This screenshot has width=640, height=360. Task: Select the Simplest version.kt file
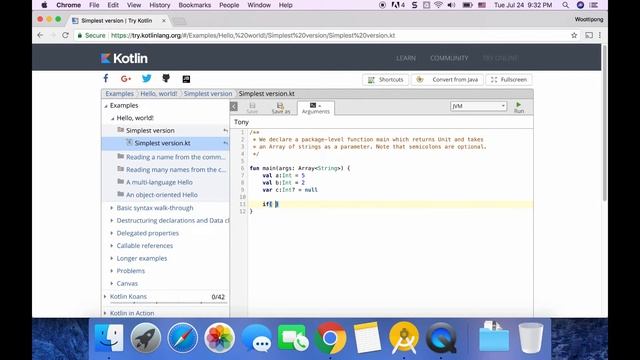click(162, 143)
